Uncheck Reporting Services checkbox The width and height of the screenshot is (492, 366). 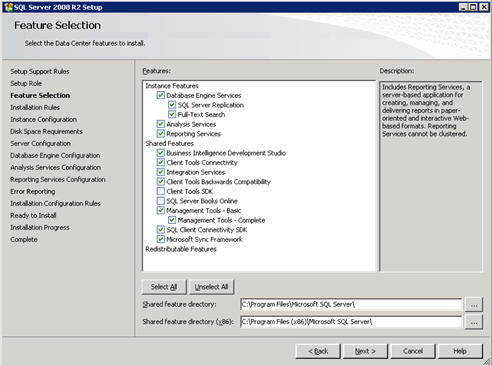161,134
